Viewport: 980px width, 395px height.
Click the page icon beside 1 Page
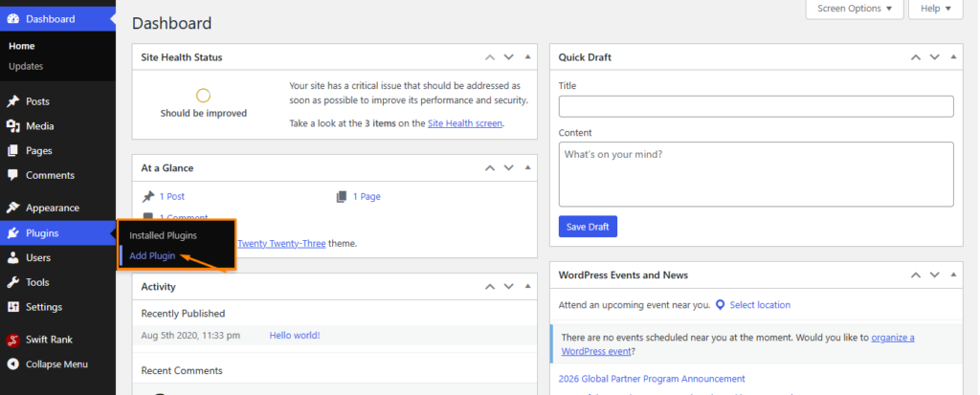(x=342, y=197)
